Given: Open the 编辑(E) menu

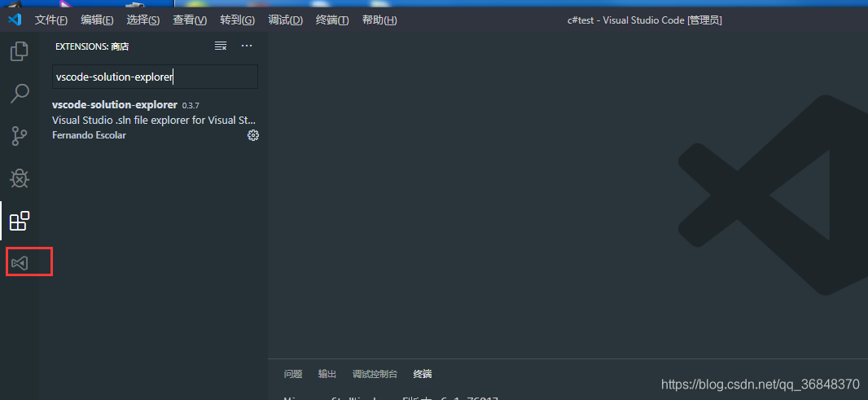Looking at the screenshot, I should [x=97, y=20].
